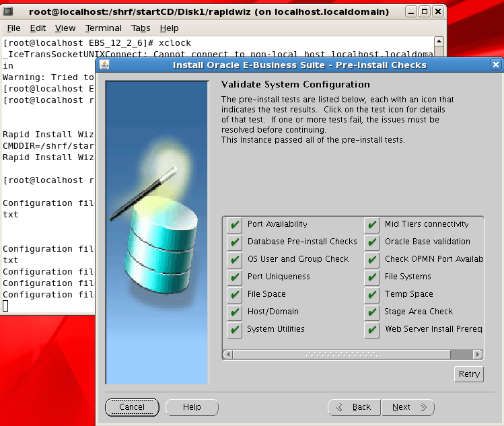Open the Terminal menu

(104, 28)
